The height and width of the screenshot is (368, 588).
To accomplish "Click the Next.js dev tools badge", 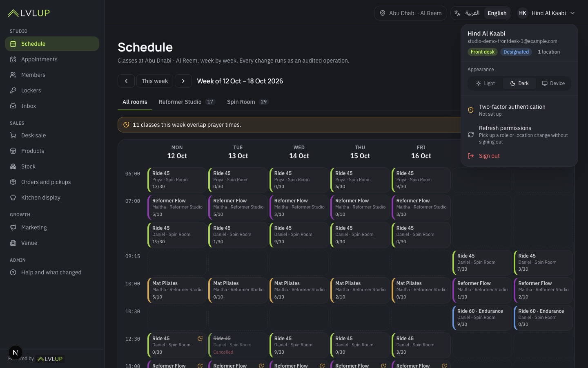I will click(x=16, y=352).
